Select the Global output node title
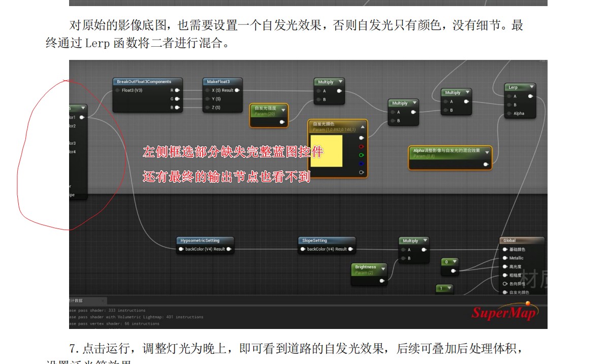The image size is (607, 364). [x=509, y=240]
